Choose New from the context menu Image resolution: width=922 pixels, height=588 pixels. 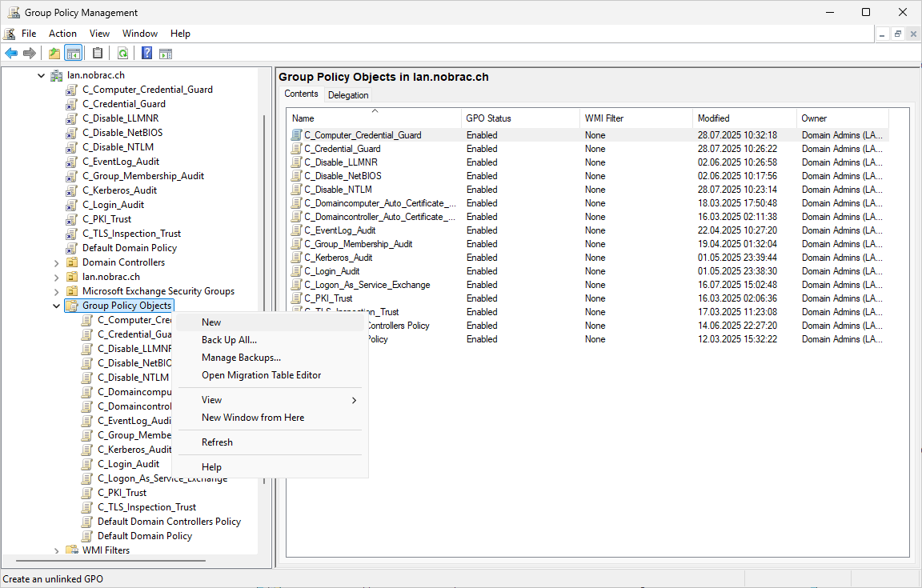click(270, 322)
